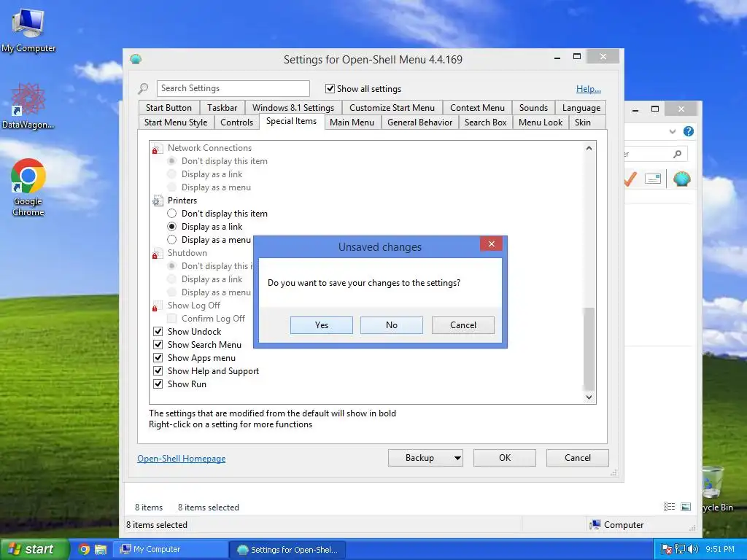
Task: Click Yes in Unsaved changes dialog
Action: (x=322, y=325)
